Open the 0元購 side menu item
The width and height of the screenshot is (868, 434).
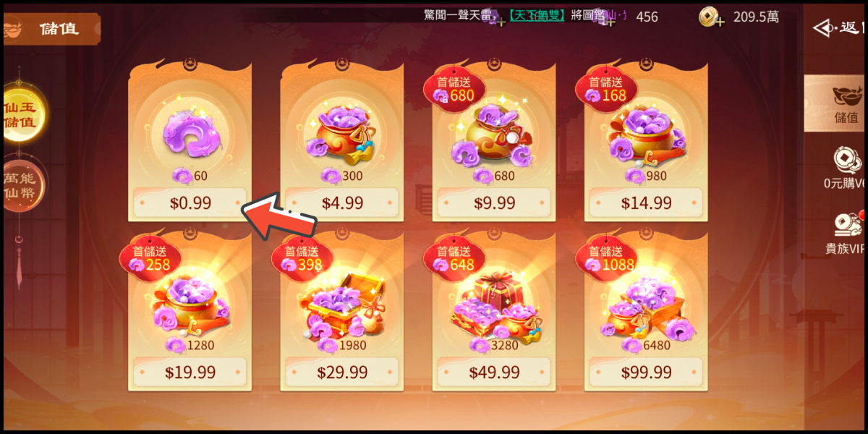point(842,168)
